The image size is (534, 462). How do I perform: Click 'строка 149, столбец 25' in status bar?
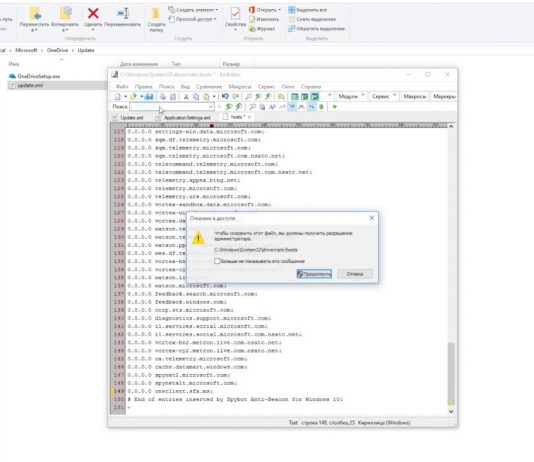tap(328, 423)
